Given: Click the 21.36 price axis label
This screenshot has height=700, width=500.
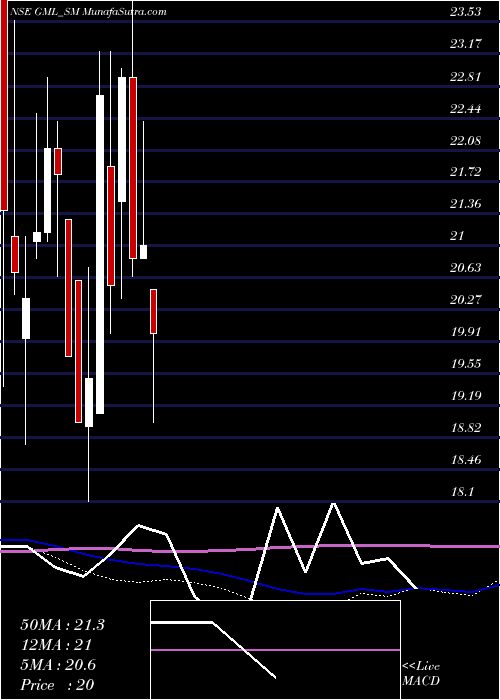Looking at the screenshot, I should click(x=466, y=204).
